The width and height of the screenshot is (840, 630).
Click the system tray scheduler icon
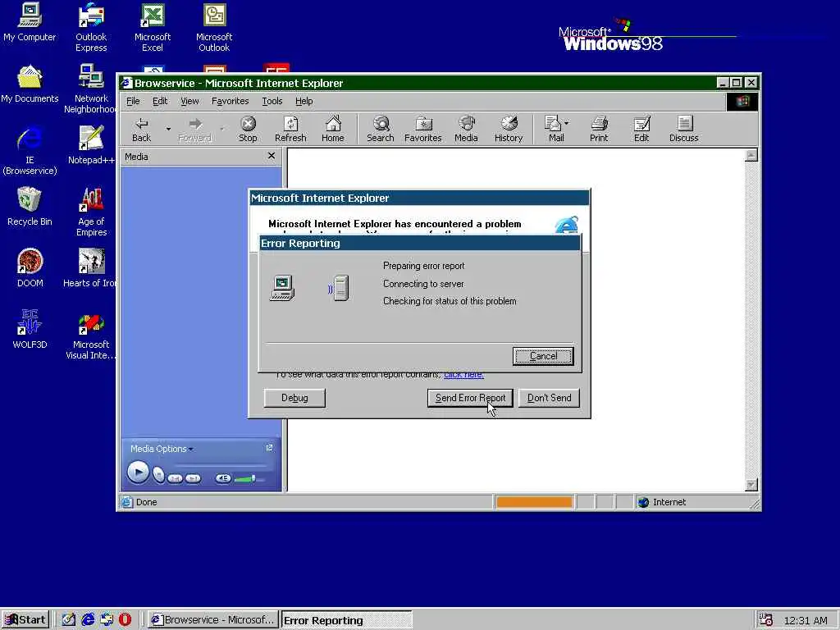pos(766,619)
